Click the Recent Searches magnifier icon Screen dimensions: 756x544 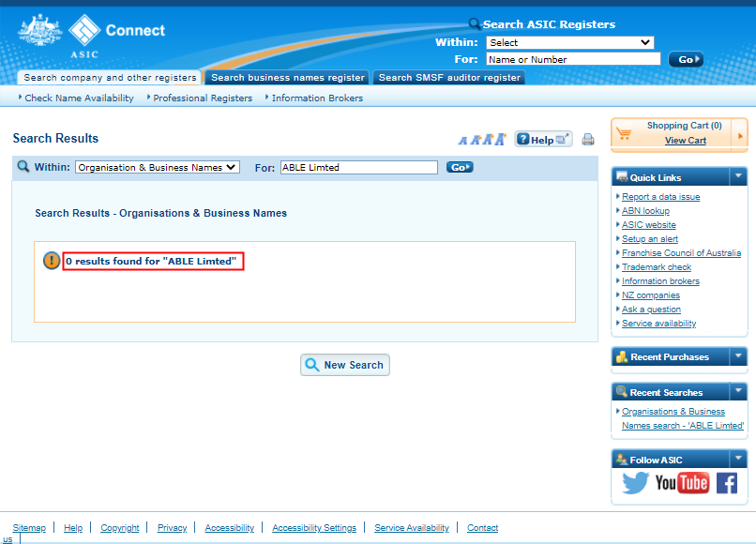coord(622,392)
